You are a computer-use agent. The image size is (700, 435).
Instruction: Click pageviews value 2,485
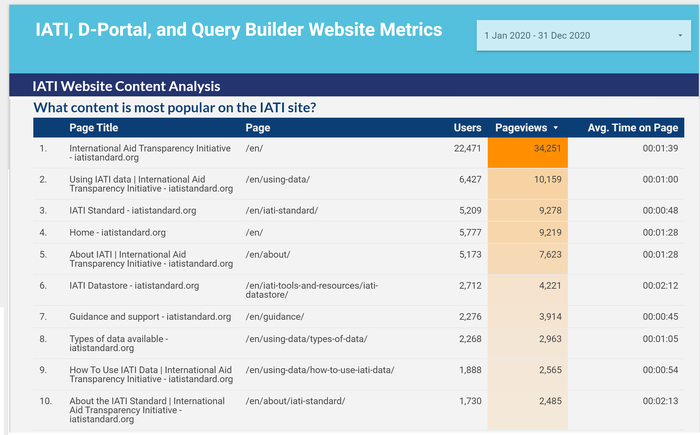[x=550, y=401]
